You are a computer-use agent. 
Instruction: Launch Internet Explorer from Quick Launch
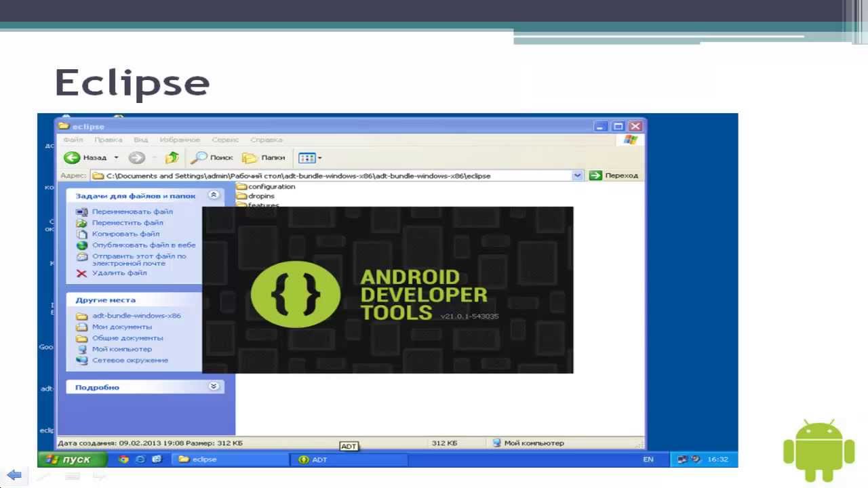click(x=140, y=459)
